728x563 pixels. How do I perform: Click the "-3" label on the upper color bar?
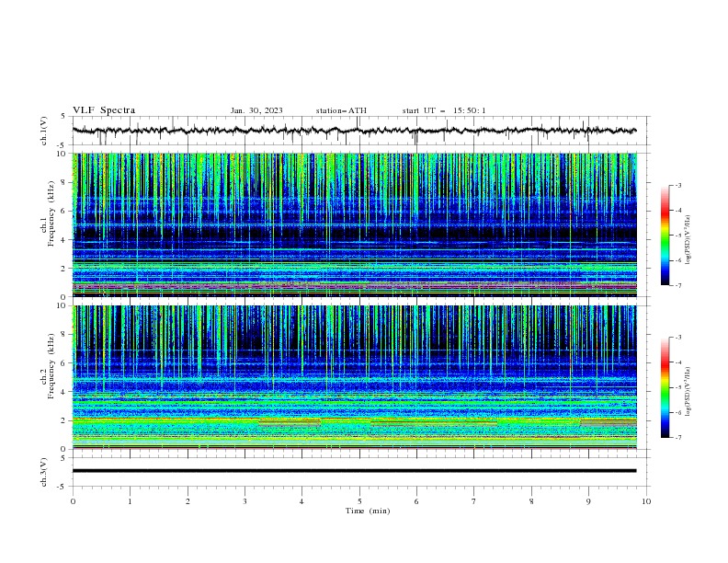point(677,185)
